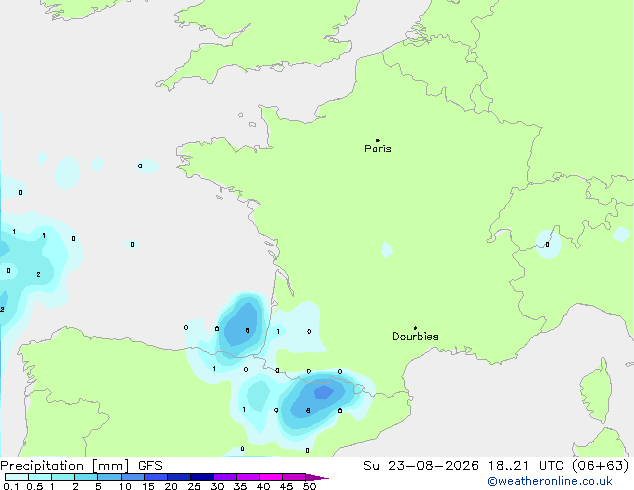Image resolution: width=634 pixels, height=490 pixels.
Task: Click the 'GFS' model label
Action: [x=150, y=466]
